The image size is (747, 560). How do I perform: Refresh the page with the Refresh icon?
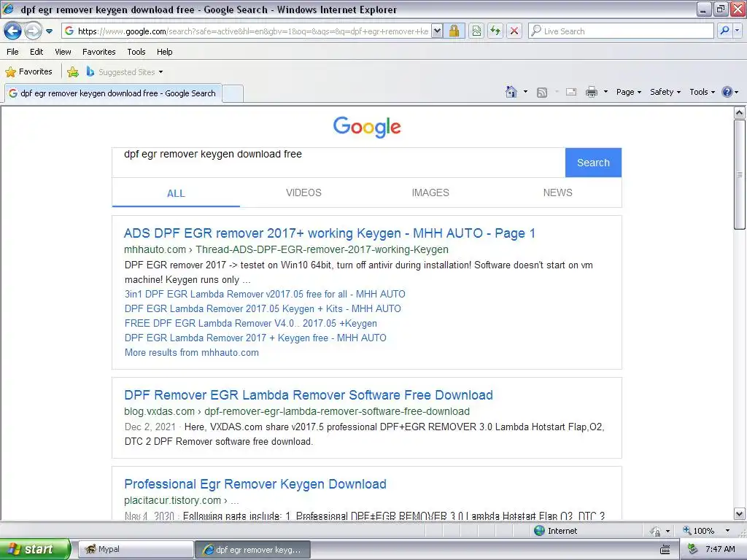coord(495,31)
